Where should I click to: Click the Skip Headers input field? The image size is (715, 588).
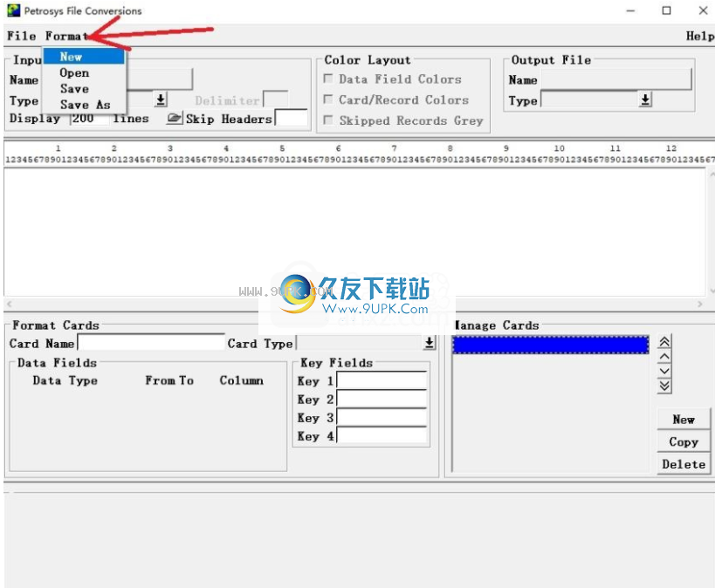click(x=292, y=118)
